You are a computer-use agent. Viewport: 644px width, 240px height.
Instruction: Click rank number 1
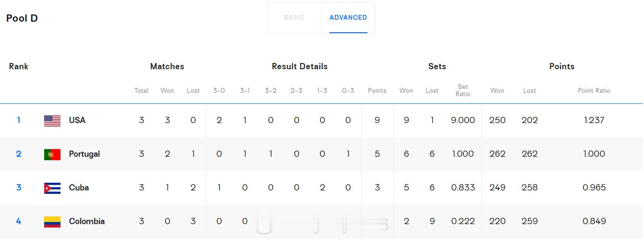19,120
